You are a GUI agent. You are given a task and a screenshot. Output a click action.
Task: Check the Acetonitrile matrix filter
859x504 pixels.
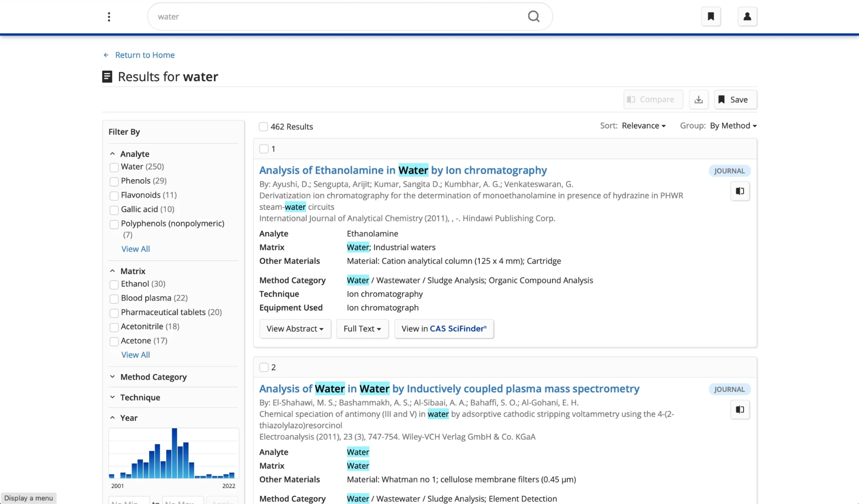click(114, 327)
